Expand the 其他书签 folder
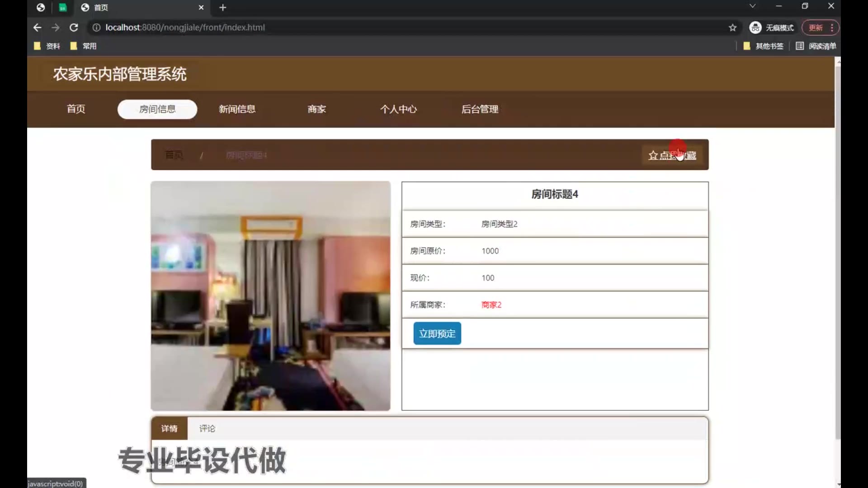Image resolution: width=868 pixels, height=488 pixels. point(763,46)
